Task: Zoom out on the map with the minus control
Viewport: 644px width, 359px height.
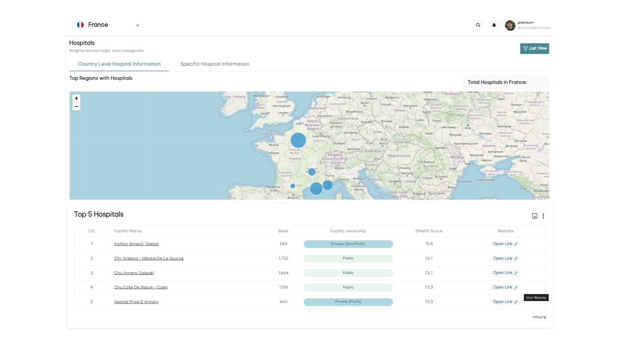Action: point(76,106)
